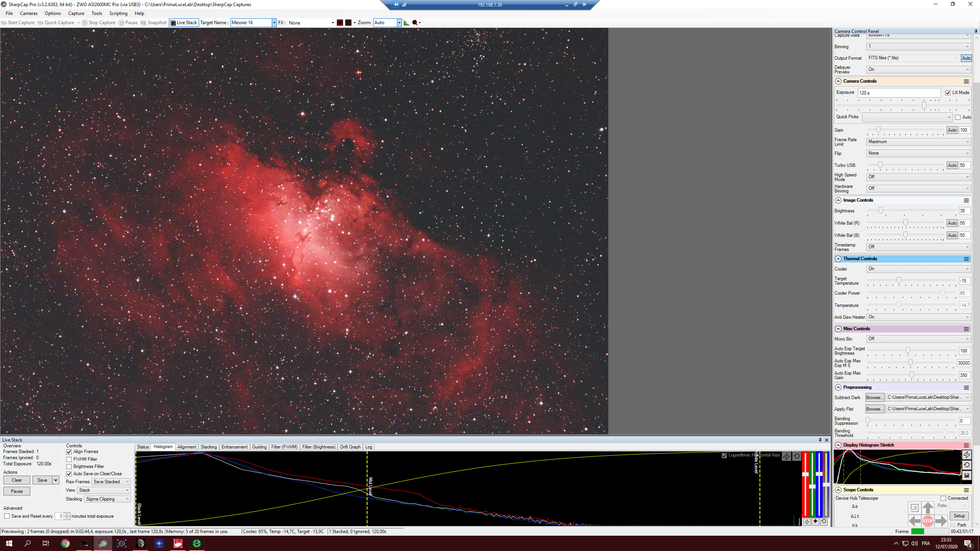Click the Clear button in Live Stack

click(17, 480)
